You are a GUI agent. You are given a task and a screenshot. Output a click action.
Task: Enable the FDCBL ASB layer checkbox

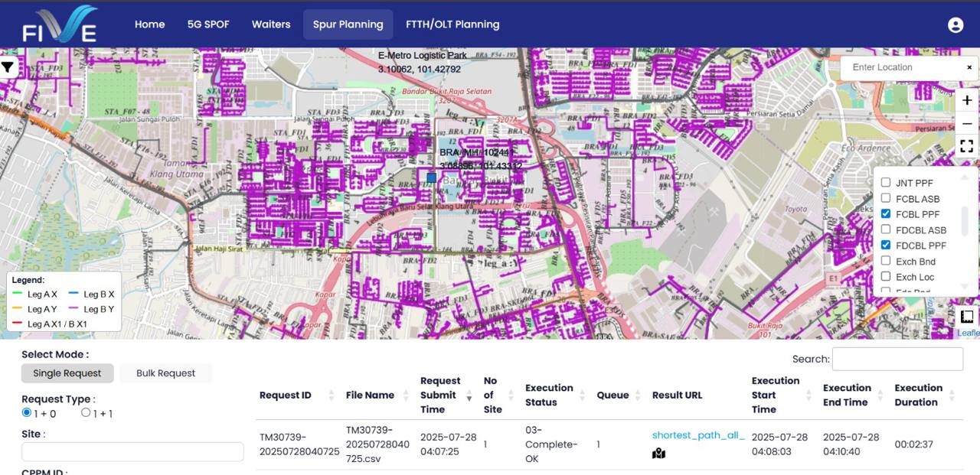tap(886, 229)
